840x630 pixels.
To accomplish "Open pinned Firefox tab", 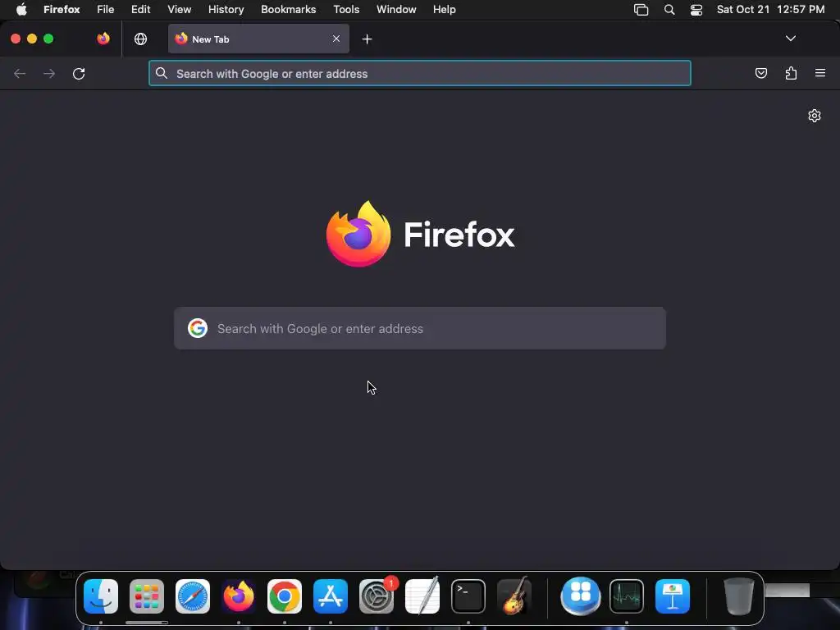I will (103, 39).
